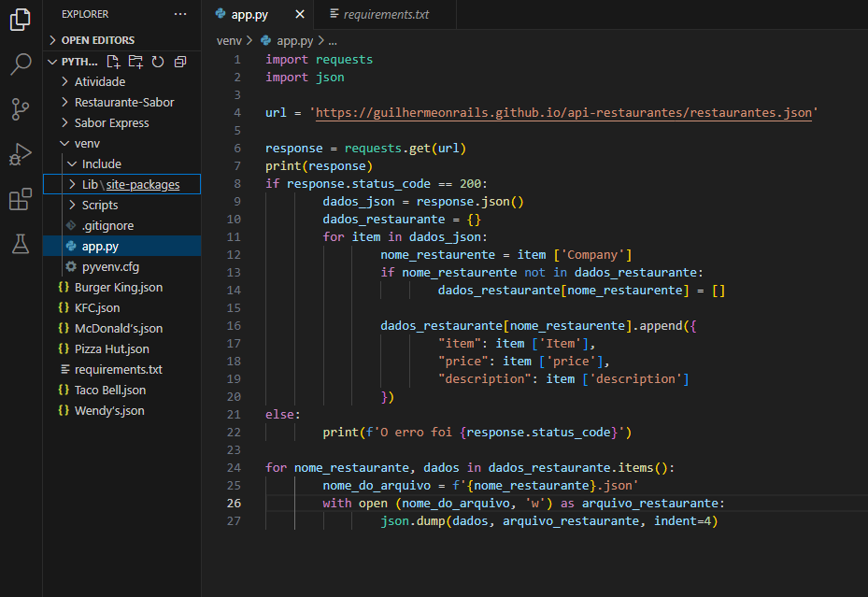The width and height of the screenshot is (868, 597).
Task: Click the EXPLORER panel title
Action: tap(85, 14)
